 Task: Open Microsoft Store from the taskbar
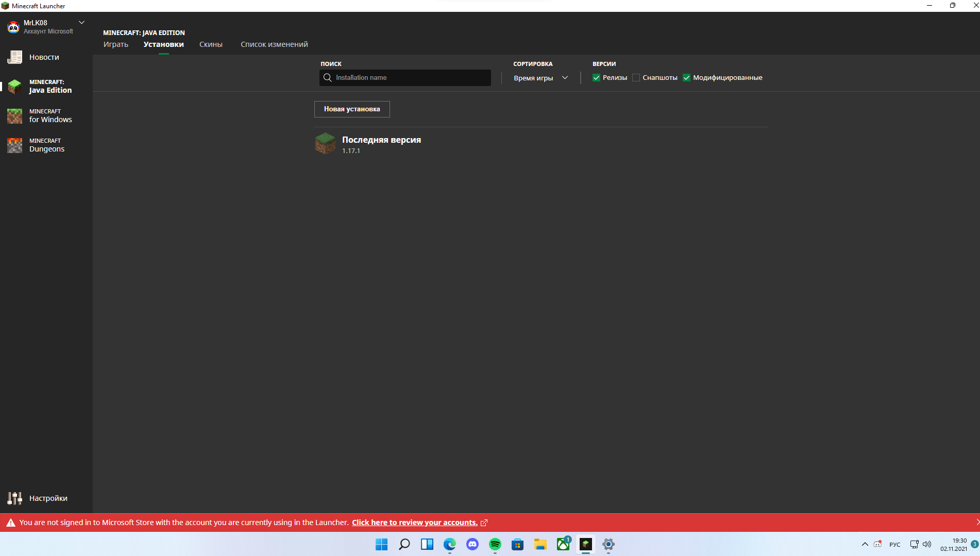click(x=518, y=544)
